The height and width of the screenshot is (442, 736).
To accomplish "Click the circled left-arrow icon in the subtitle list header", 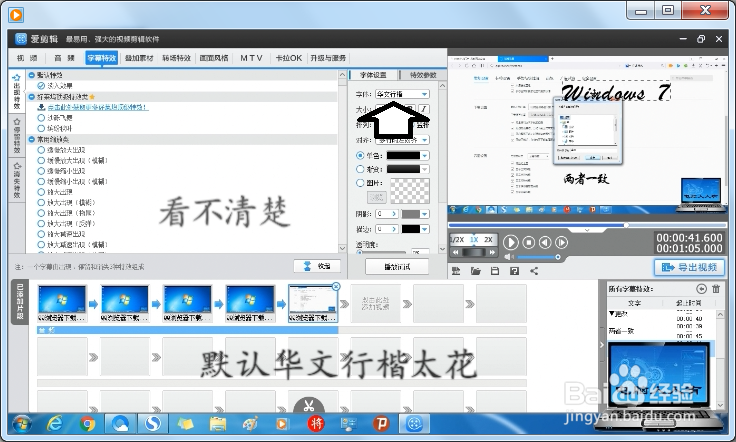I will click(x=701, y=289).
